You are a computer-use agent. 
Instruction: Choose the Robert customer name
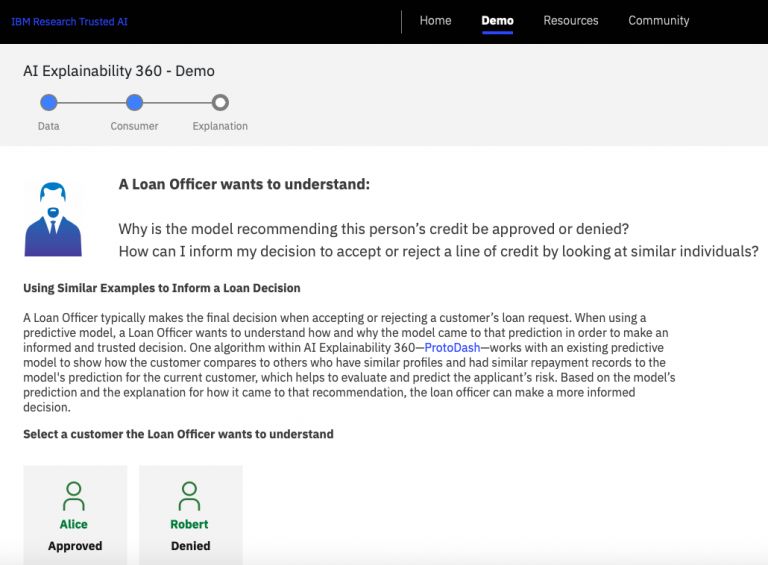pos(189,524)
